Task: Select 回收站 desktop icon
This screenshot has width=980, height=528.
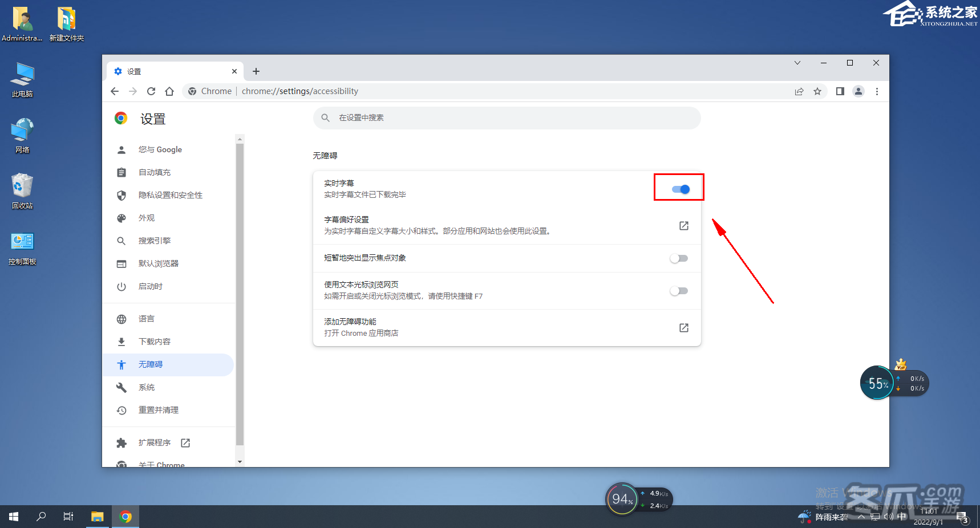Action: (x=22, y=192)
